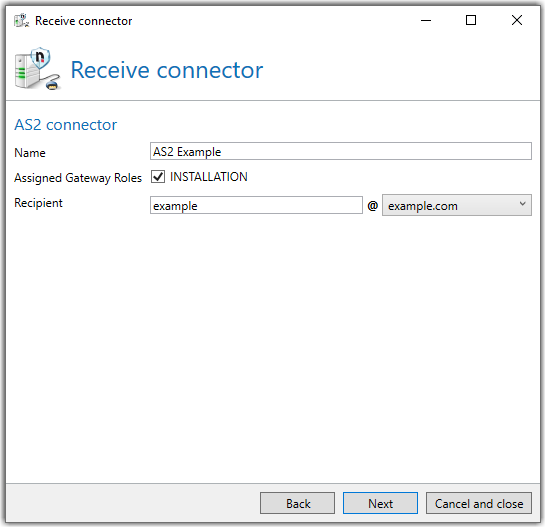Open the example.com domain dropdown

[457, 205]
